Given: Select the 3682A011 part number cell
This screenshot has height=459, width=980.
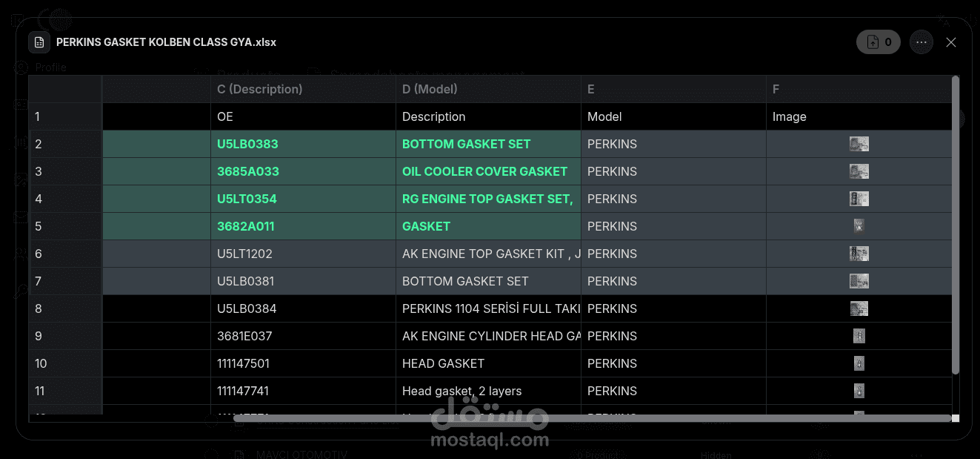Looking at the screenshot, I should point(303,226).
